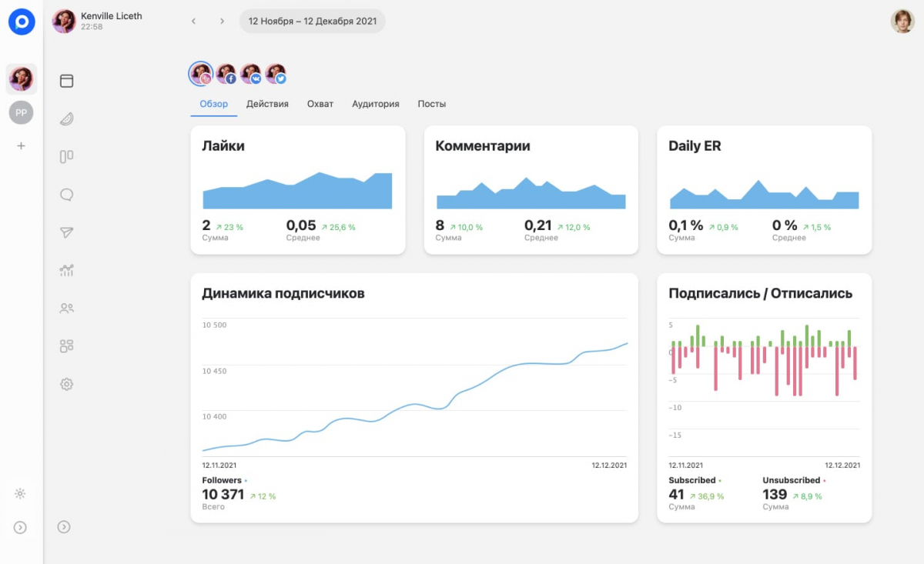Image resolution: width=924 pixels, height=564 pixels.
Task: Click the team members people icon
Action: [x=66, y=309]
